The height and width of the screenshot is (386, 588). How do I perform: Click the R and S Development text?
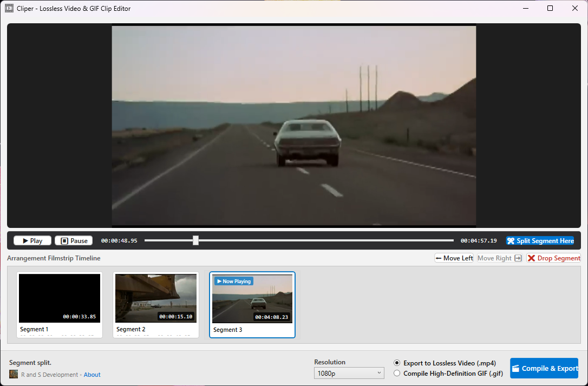point(49,375)
